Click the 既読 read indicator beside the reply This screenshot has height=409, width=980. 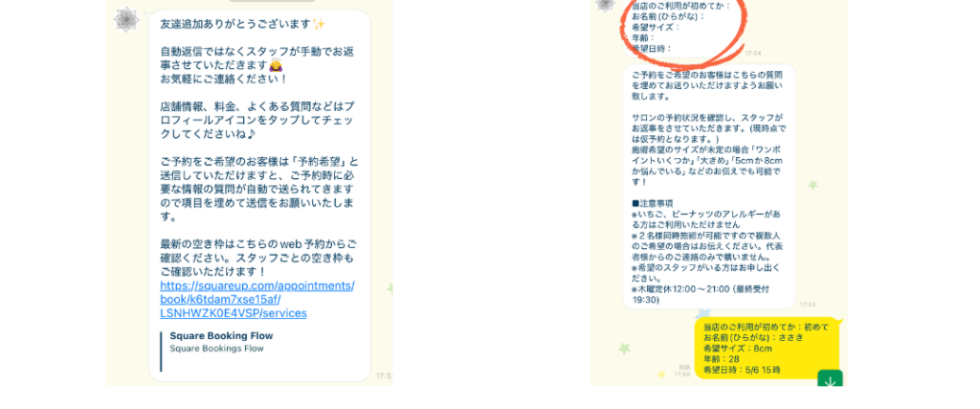pyautogui.click(x=685, y=367)
